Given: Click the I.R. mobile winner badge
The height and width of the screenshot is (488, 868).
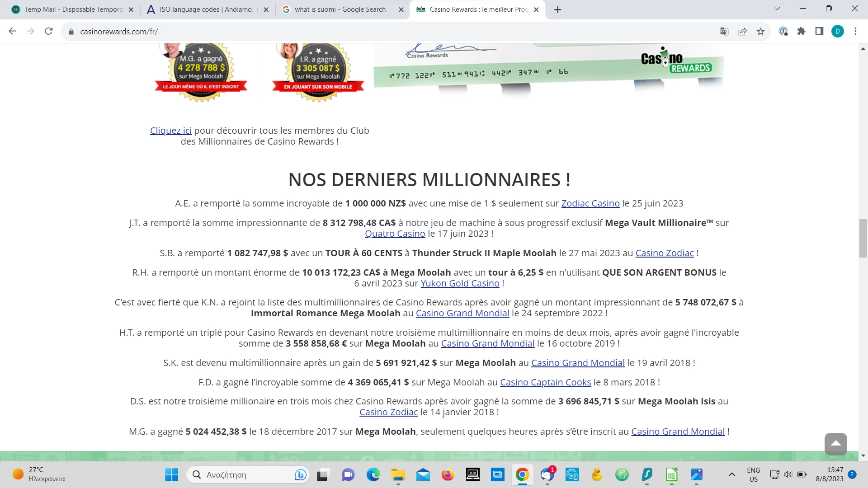Looking at the screenshot, I should 318,72.
